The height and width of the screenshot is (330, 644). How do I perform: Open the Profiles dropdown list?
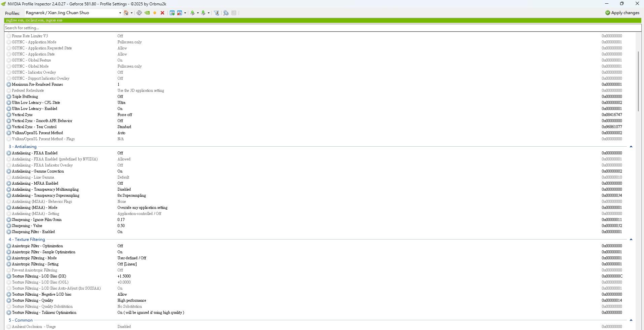coord(120,13)
